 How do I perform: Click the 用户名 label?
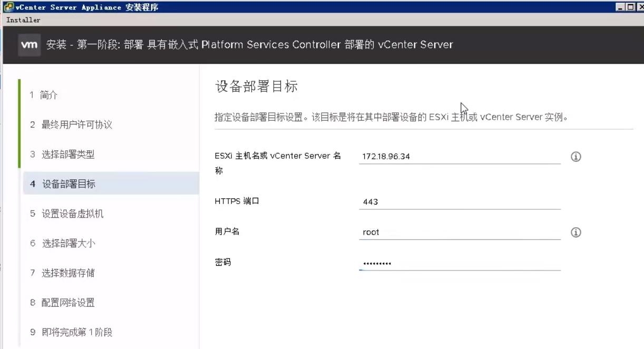point(227,231)
